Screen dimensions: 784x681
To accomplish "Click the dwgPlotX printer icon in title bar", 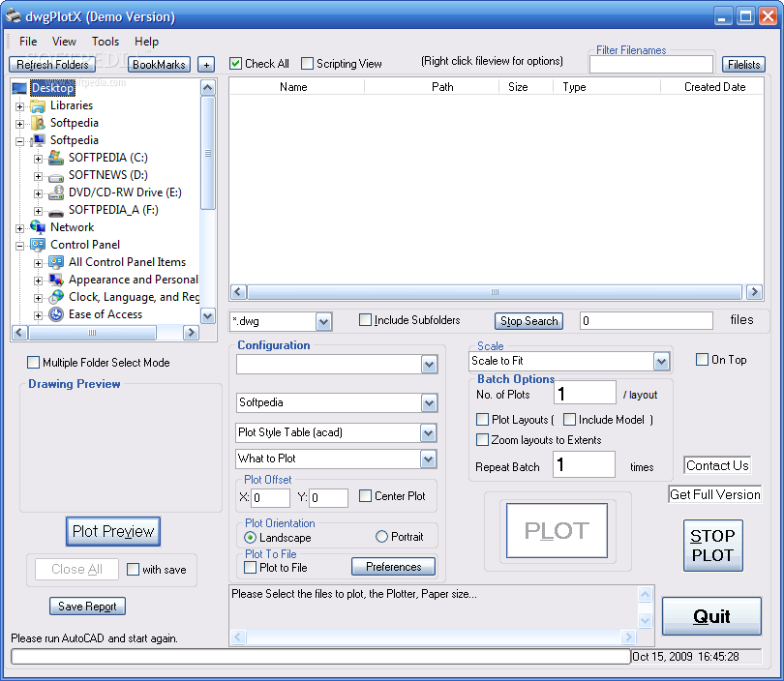I will 14,16.
